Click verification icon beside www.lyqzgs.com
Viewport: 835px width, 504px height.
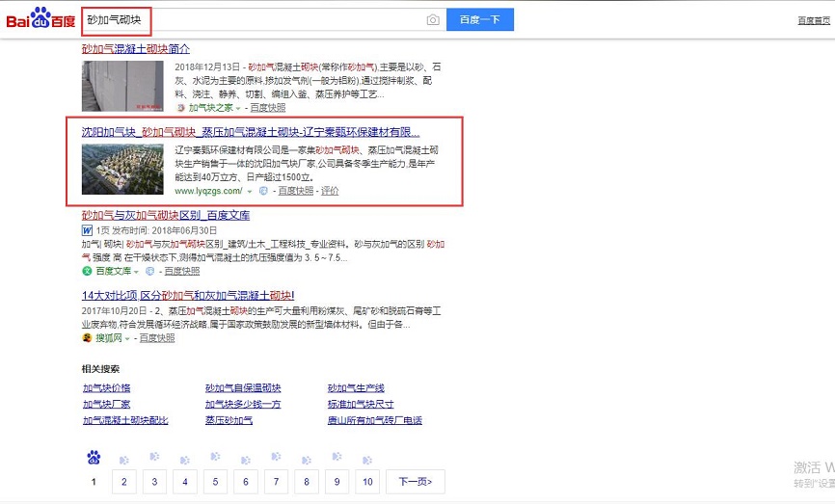point(263,191)
